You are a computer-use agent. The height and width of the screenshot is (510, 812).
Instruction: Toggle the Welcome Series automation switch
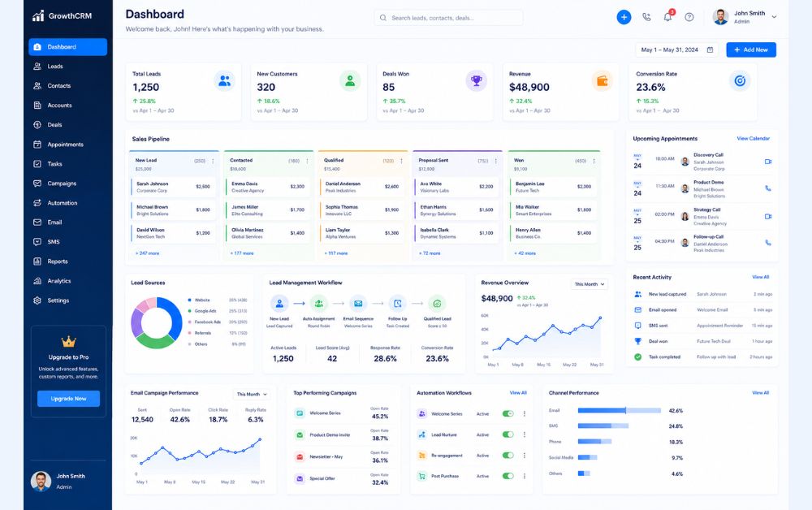click(x=508, y=413)
